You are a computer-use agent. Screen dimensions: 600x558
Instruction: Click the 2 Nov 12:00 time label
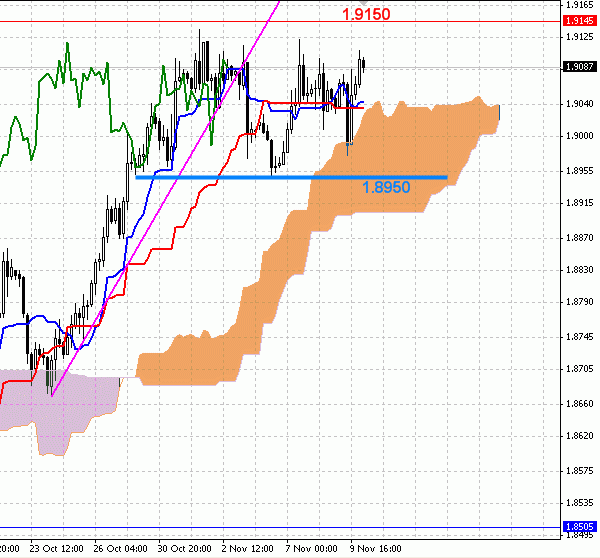(248, 549)
